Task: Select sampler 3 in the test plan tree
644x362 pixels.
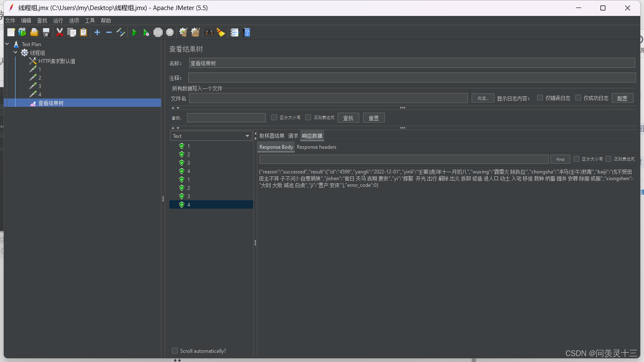Action: coord(35,86)
